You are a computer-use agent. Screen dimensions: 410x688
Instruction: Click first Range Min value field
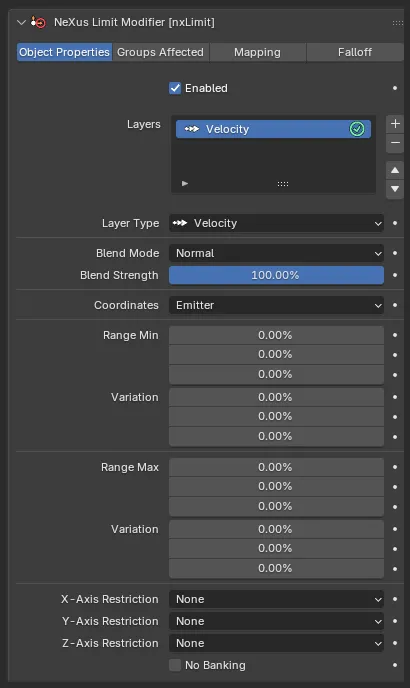276,335
